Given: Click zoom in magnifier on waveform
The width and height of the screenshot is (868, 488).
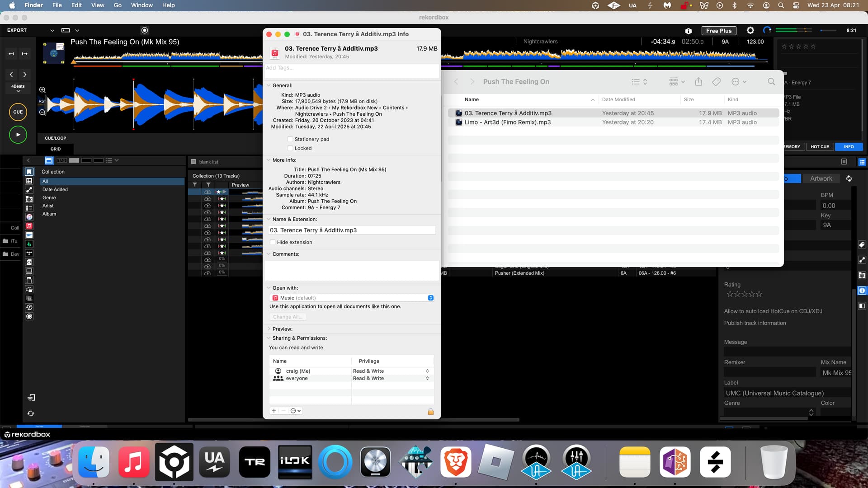Looking at the screenshot, I should [x=42, y=90].
